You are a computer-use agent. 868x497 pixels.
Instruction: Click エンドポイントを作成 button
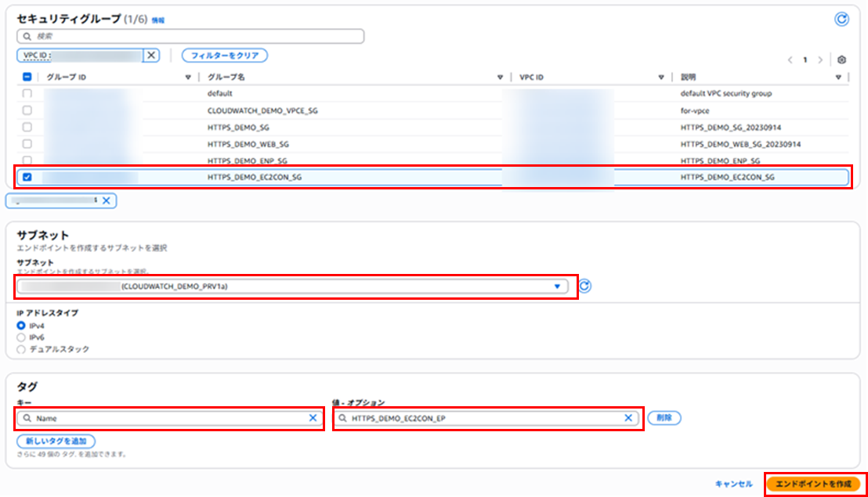[813, 484]
